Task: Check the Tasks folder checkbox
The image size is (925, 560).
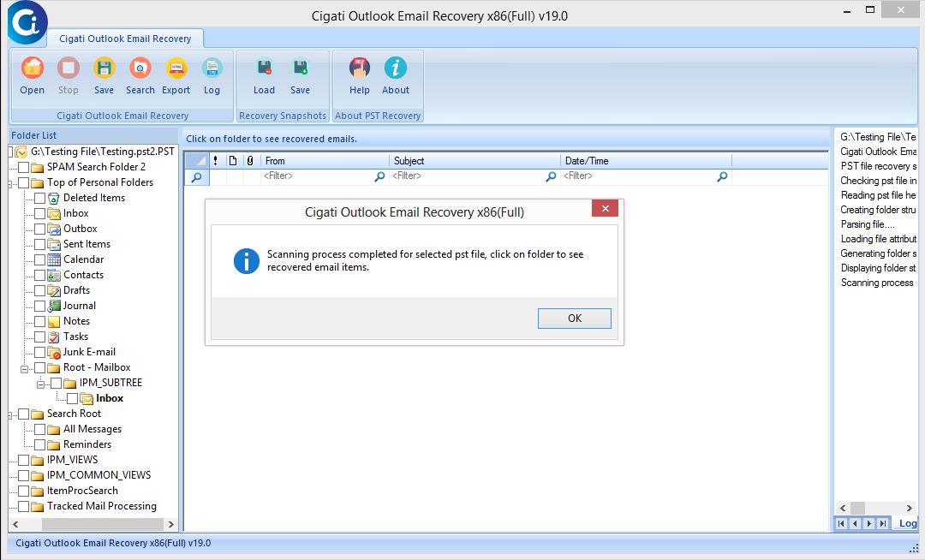Action: pos(39,337)
